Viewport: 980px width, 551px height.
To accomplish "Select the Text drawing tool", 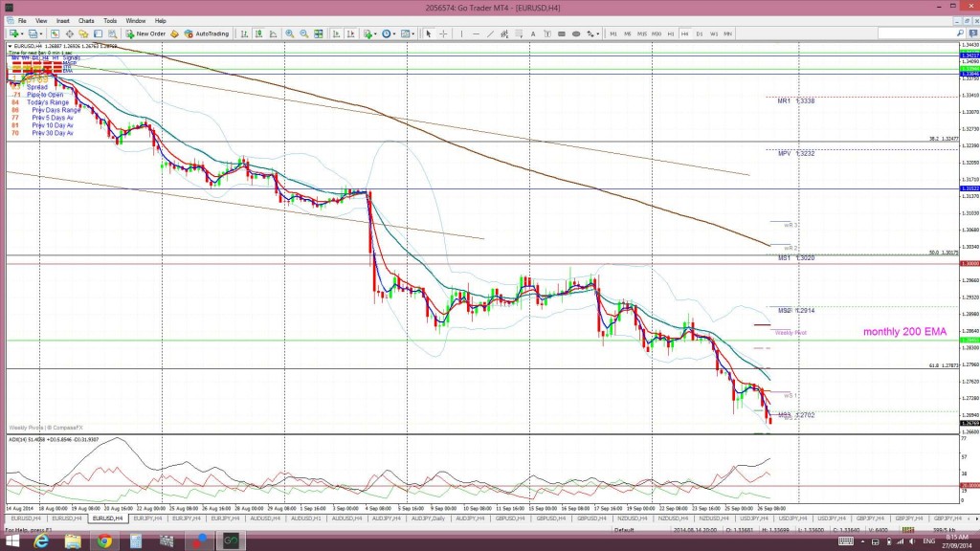I will 533,33.
